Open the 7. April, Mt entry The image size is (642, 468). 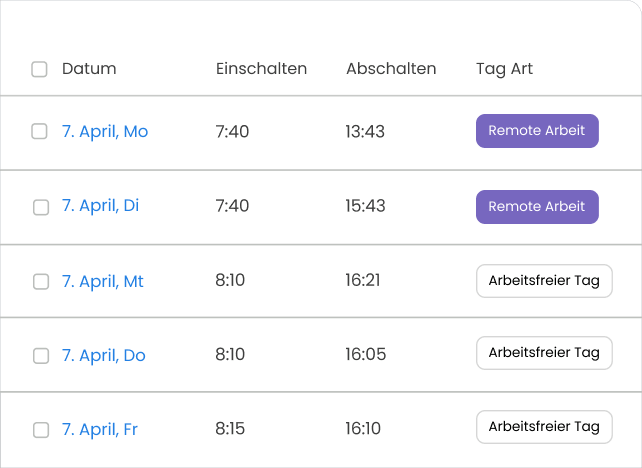tap(103, 281)
